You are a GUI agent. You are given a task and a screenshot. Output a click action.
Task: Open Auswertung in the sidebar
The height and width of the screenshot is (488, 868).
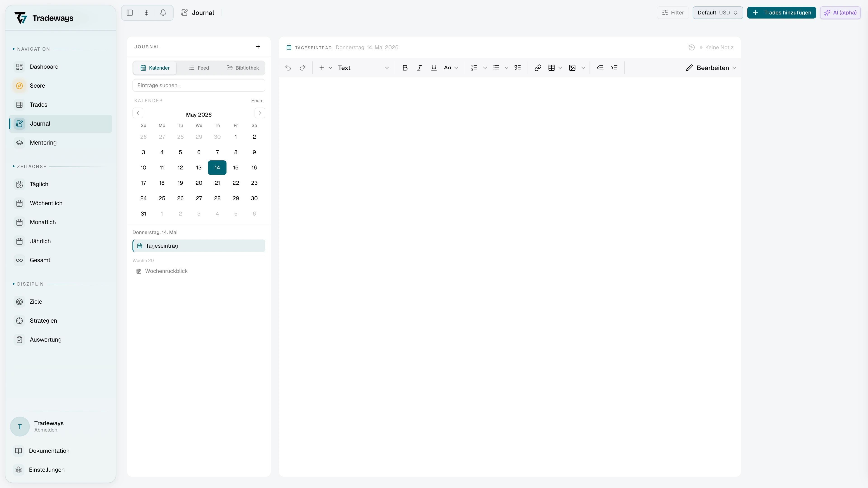61,340
